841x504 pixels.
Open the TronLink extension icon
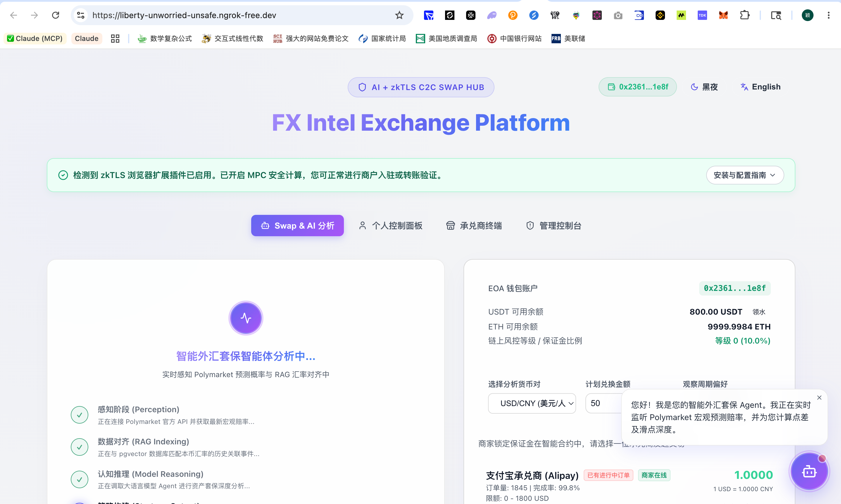[429, 15]
